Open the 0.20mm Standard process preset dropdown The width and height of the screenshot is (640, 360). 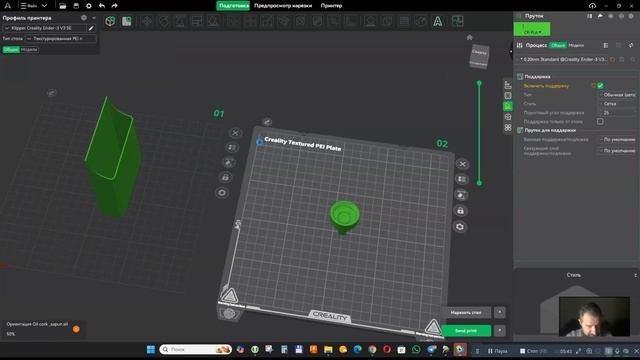tap(562, 60)
